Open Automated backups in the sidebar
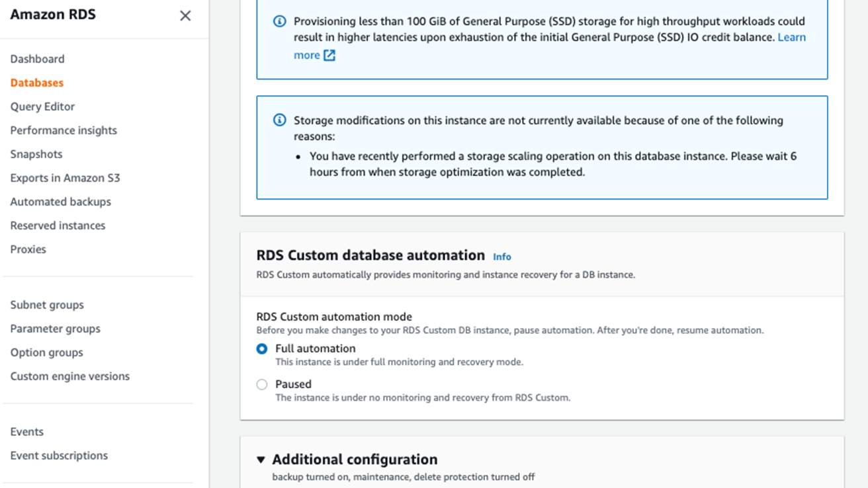 (x=60, y=202)
